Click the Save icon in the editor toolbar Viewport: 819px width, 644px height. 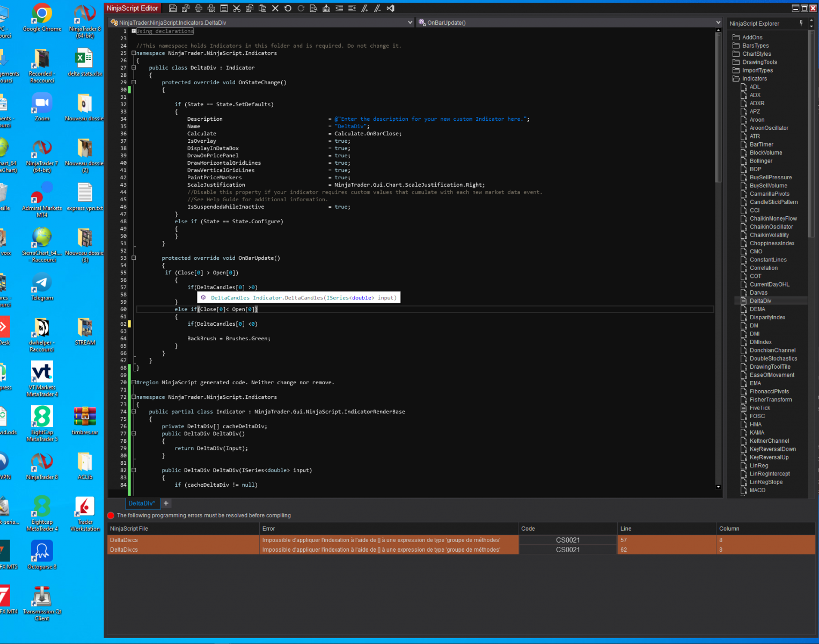pyautogui.click(x=172, y=8)
